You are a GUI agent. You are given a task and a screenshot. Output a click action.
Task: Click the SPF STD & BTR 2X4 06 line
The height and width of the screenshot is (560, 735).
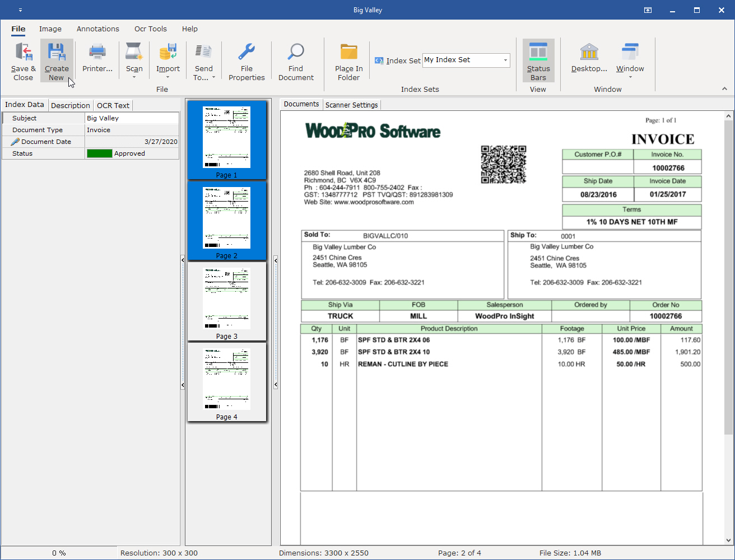point(394,340)
